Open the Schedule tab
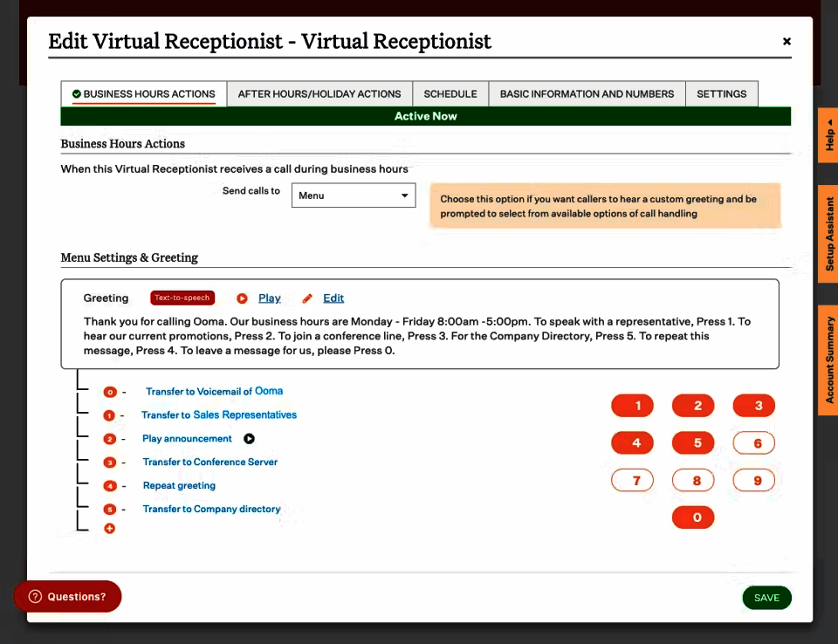The height and width of the screenshot is (644, 838). tap(450, 94)
